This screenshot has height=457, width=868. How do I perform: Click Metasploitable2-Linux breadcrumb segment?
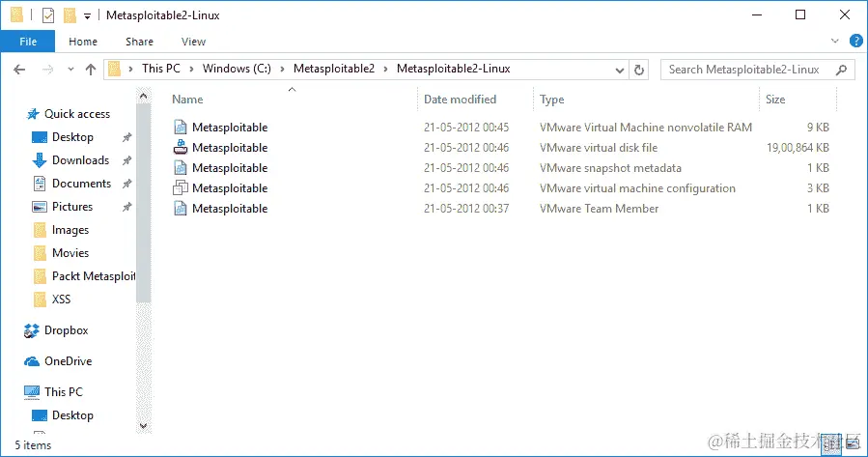click(454, 69)
